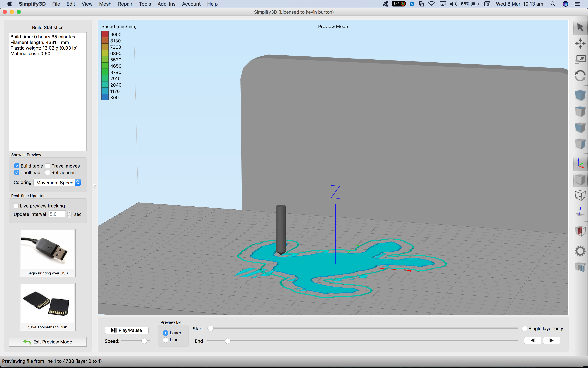Click the red 9000 speed legend swatch

click(105, 34)
